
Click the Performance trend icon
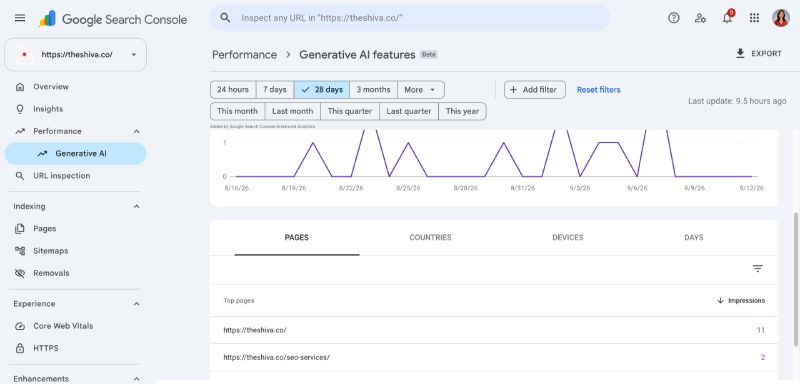[20, 131]
